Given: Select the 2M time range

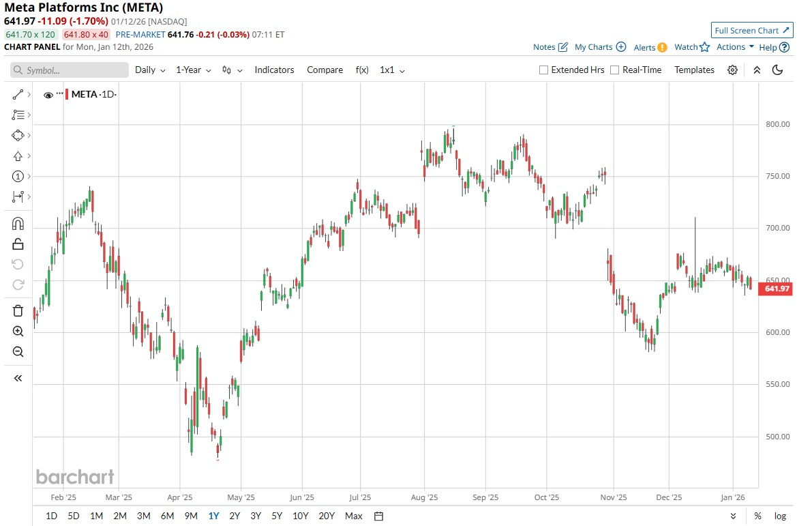Looking at the screenshot, I should pos(120,516).
